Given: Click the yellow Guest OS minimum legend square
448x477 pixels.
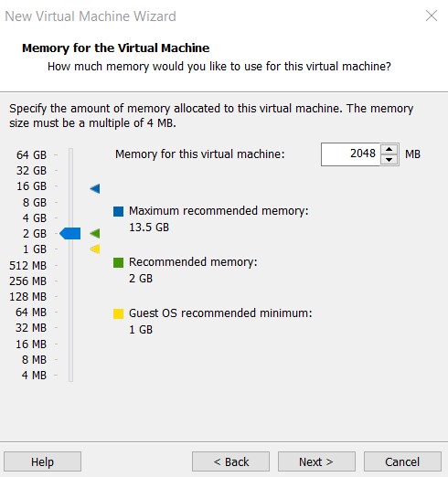Looking at the screenshot, I should pyautogui.click(x=118, y=313).
